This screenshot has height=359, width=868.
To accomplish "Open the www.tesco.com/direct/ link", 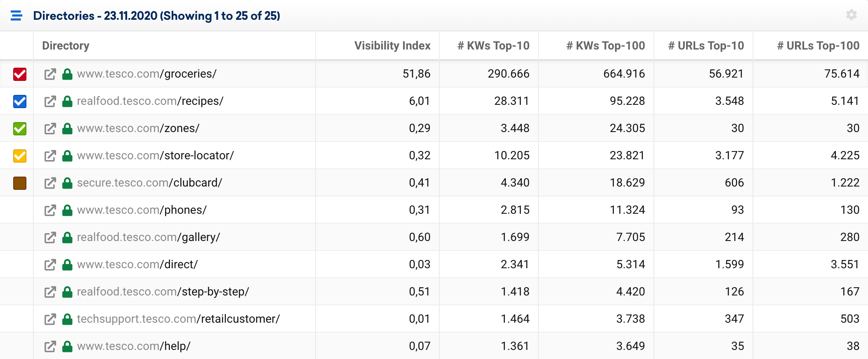I will point(137,265).
